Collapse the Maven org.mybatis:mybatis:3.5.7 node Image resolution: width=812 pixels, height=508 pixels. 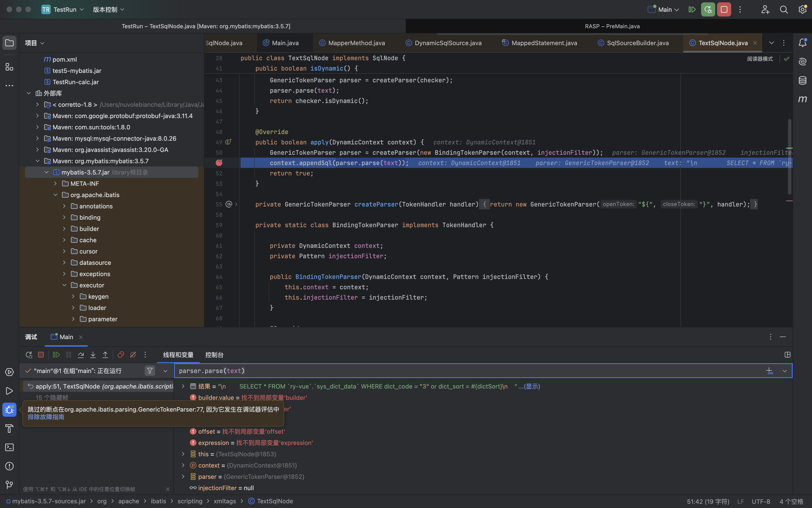click(38, 161)
